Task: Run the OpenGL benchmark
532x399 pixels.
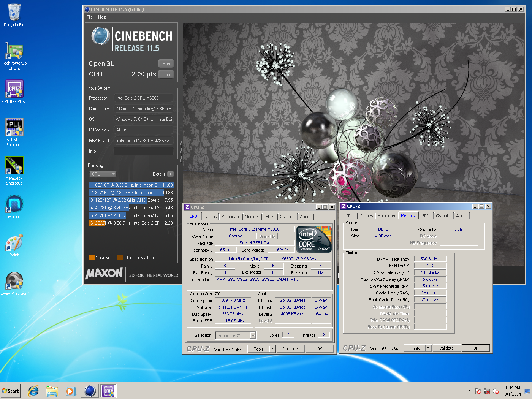Action: point(166,63)
